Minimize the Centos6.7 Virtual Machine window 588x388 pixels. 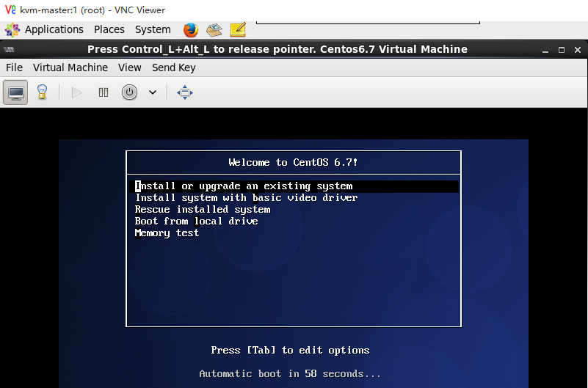[545, 50]
